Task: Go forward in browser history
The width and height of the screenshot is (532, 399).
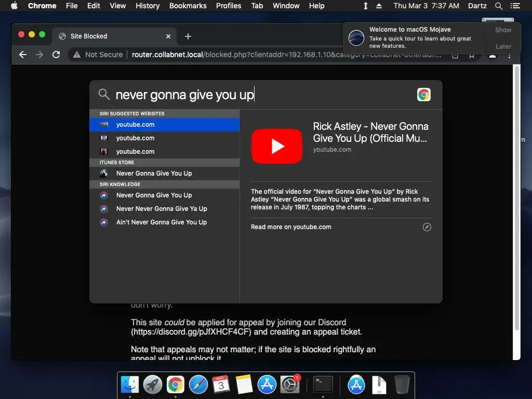Action: (x=39, y=55)
